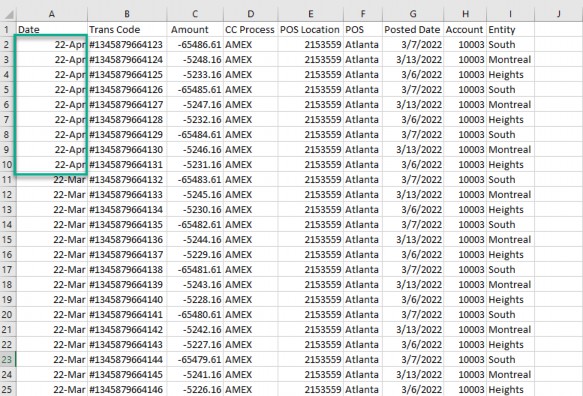Select cell with amount -5233.16
Viewport: 583px width, 396px height.
point(195,75)
